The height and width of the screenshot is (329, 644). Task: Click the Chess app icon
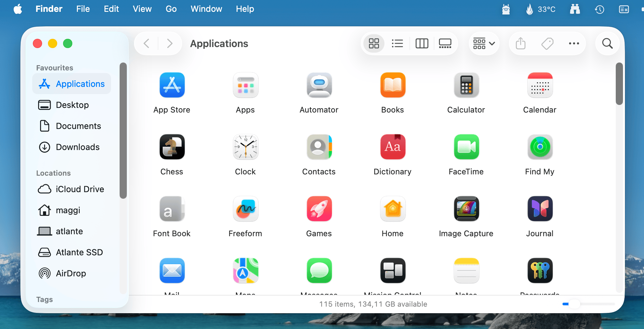pyautogui.click(x=172, y=147)
